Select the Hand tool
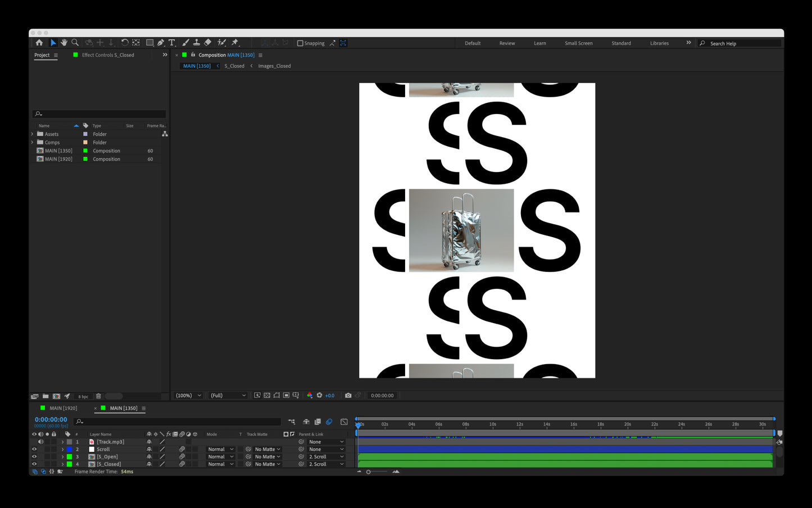 [64, 43]
